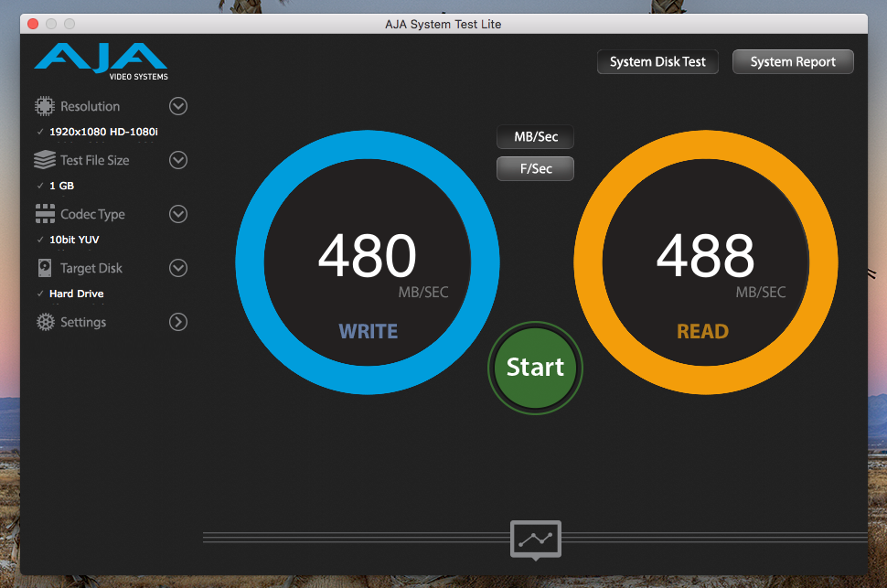Click the Test File Size label

click(94, 160)
